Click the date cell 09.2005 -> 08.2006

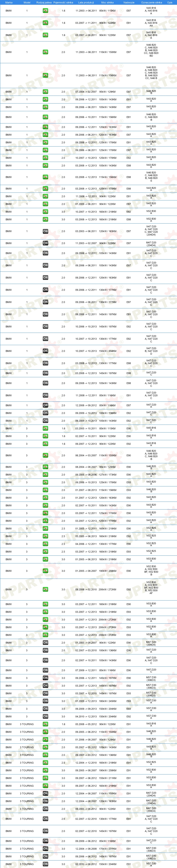click(86, 474)
